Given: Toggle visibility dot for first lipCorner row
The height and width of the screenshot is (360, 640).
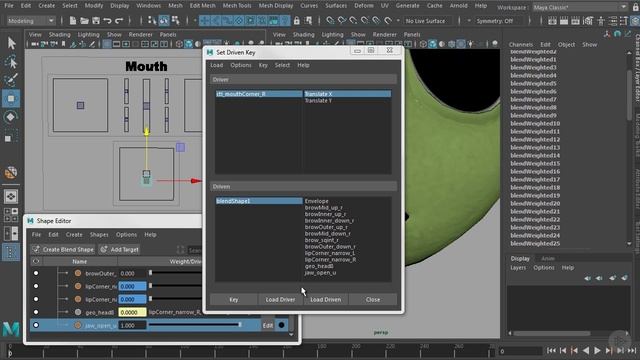Looking at the screenshot, I should click(x=36, y=286).
